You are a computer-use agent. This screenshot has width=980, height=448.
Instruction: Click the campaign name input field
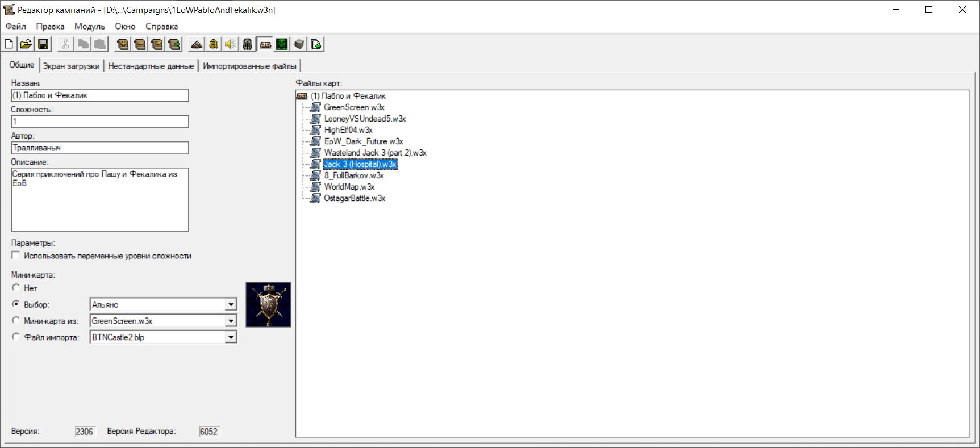pyautogui.click(x=100, y=95)
